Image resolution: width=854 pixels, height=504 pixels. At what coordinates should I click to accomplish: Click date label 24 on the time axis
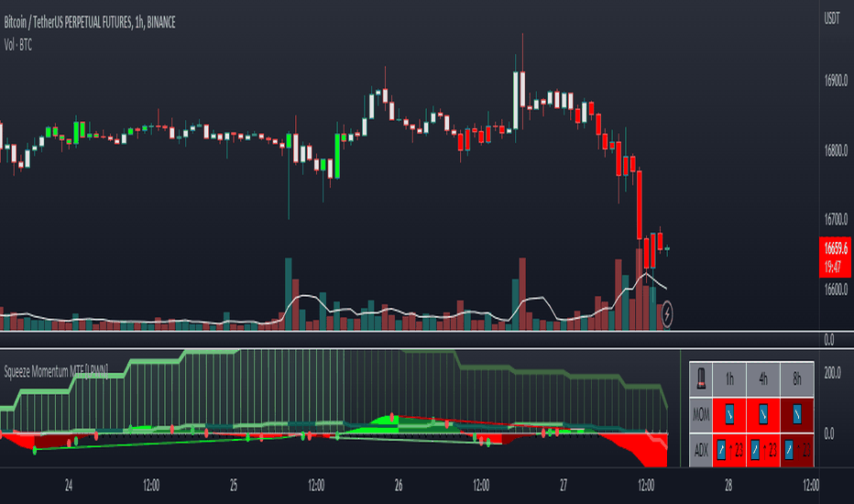coord(69,486)
